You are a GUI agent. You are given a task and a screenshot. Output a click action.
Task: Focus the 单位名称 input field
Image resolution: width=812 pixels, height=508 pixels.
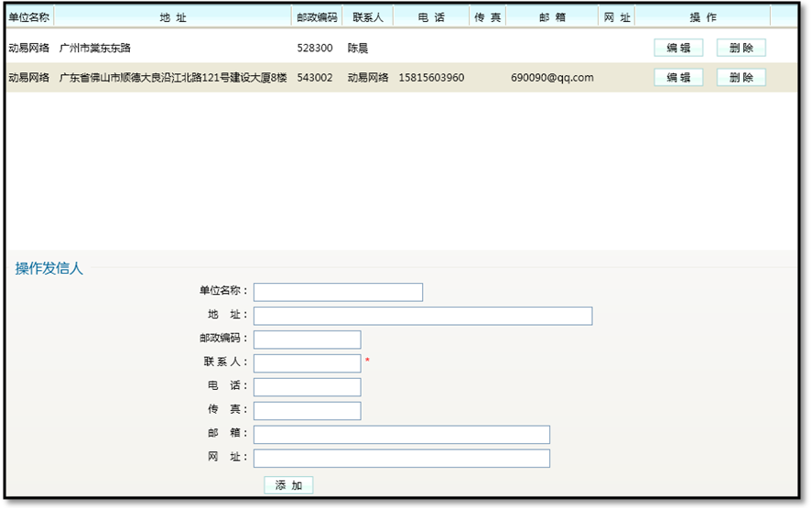coord(338,292)
